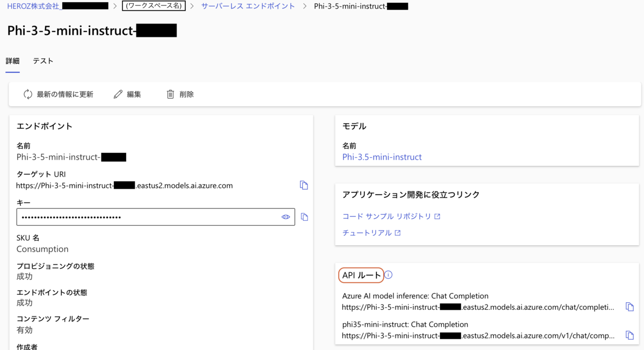
Task: Click the コンテンツ フィルター label
Action: (x=53, y=319)
